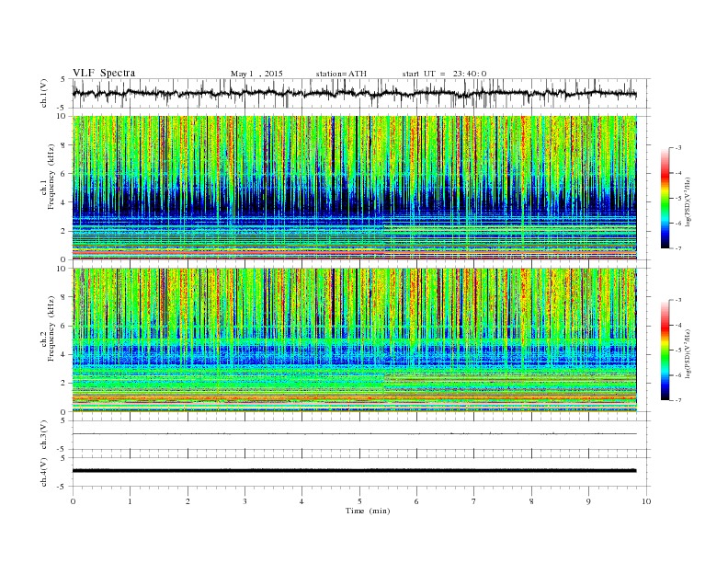Image resolution: width=728 pixels, height=563 pixels.
Task: Click the "6" kHz tick of ch.2 spectrogram
Action: pos(64,326)
